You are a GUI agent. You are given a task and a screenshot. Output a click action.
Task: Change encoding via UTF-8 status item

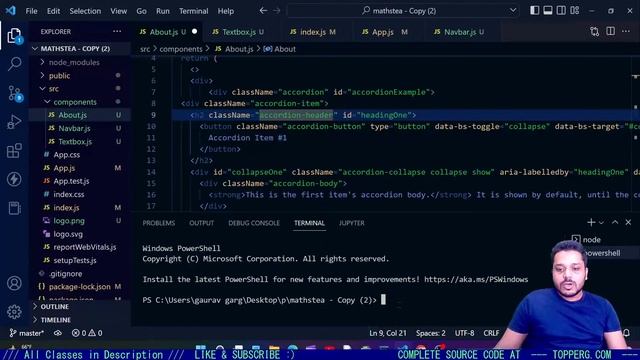(x=464, y=333)
